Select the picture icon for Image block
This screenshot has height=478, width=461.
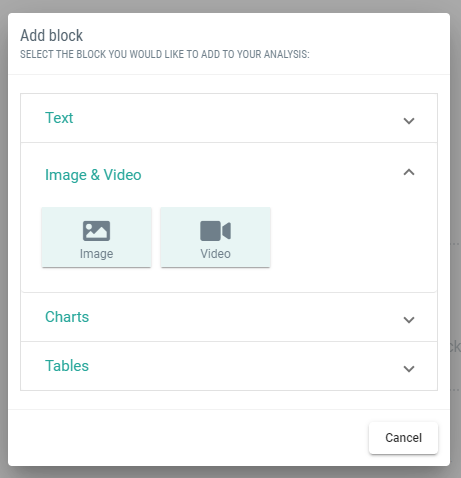tap(96, 231)
